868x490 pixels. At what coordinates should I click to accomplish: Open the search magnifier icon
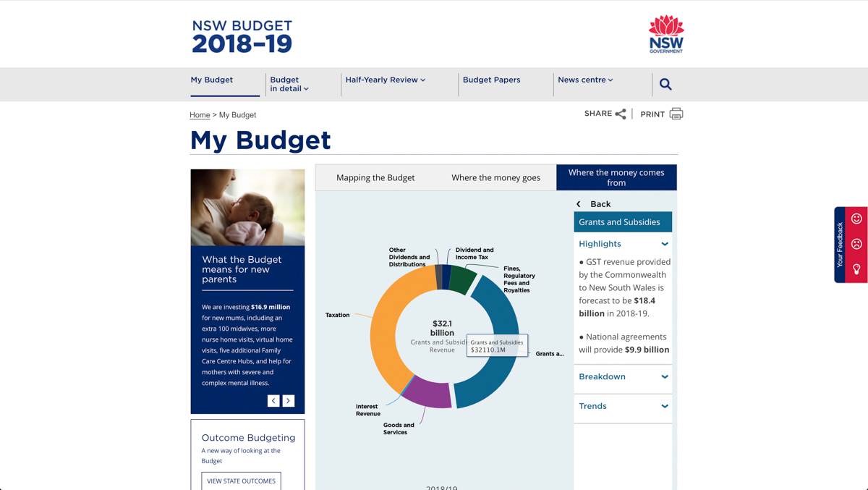665,85
